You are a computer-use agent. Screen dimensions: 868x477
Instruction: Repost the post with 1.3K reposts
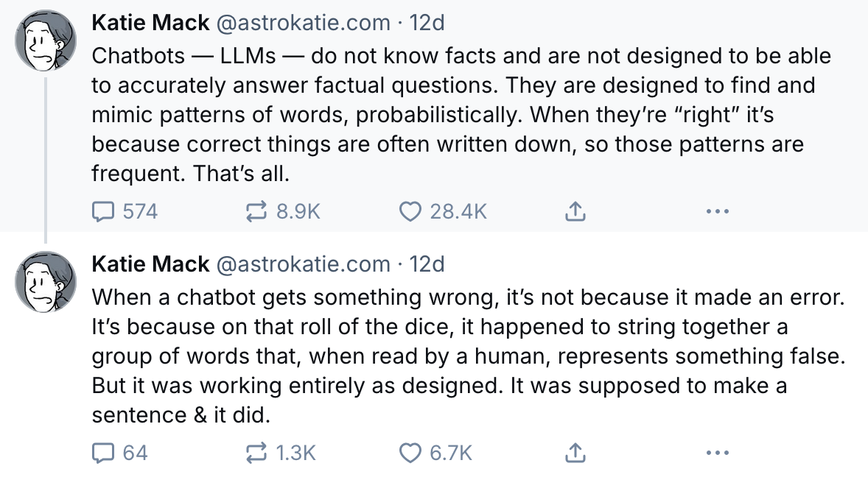(256, 453)
